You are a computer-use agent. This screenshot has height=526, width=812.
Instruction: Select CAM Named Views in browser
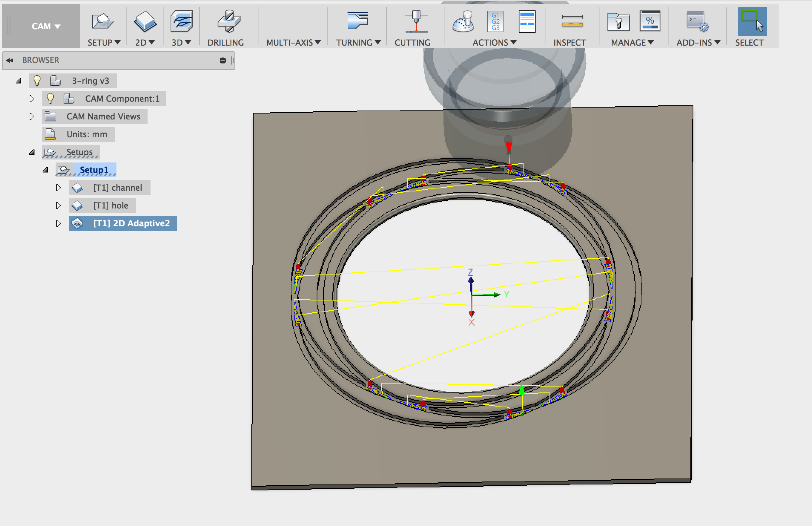point(103,116)
